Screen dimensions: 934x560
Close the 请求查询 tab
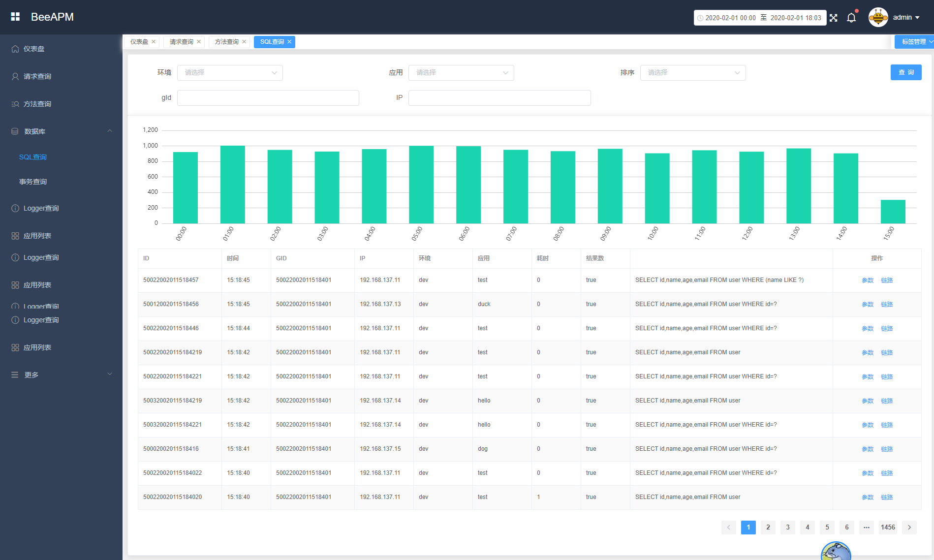199,42
